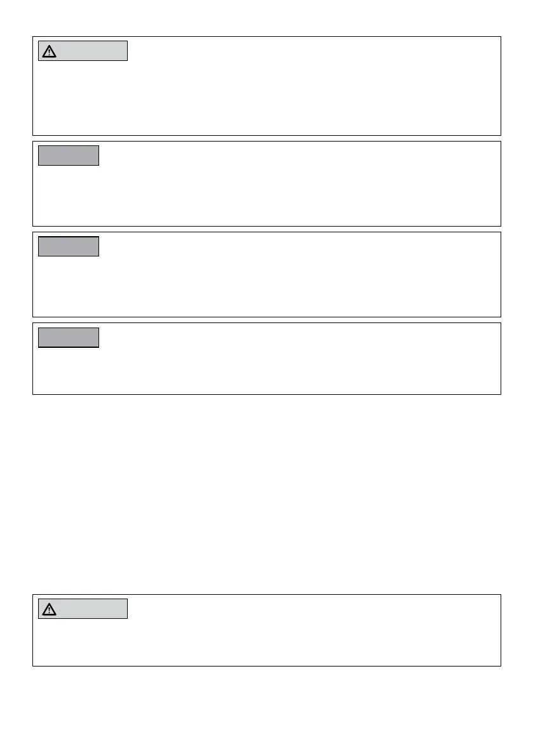The image size is (533, 756).
Task: Select the dark gray label in the fourth box
Action: click(x=69, y=338)
